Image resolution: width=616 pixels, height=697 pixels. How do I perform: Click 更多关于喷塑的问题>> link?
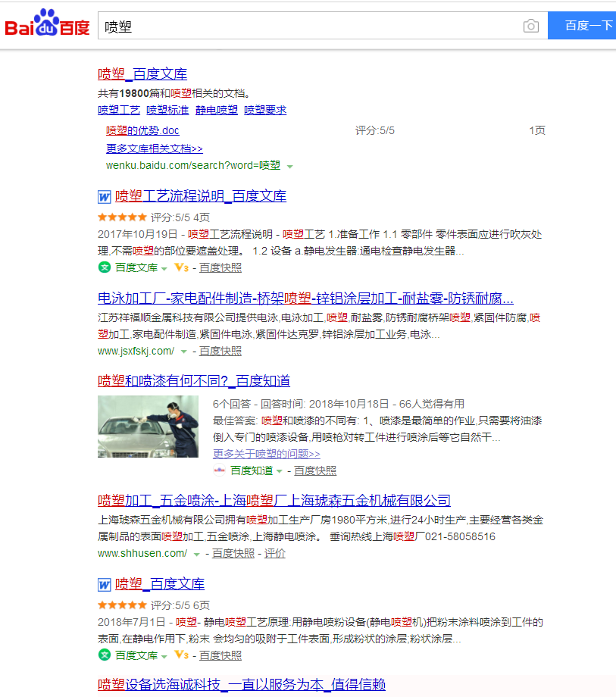point(266,454)
